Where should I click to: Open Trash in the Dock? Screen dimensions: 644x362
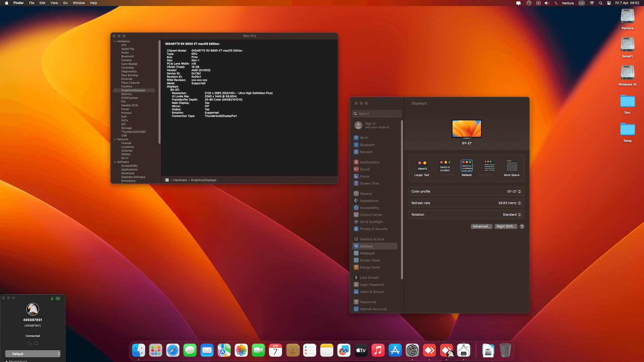click(505, 351)
